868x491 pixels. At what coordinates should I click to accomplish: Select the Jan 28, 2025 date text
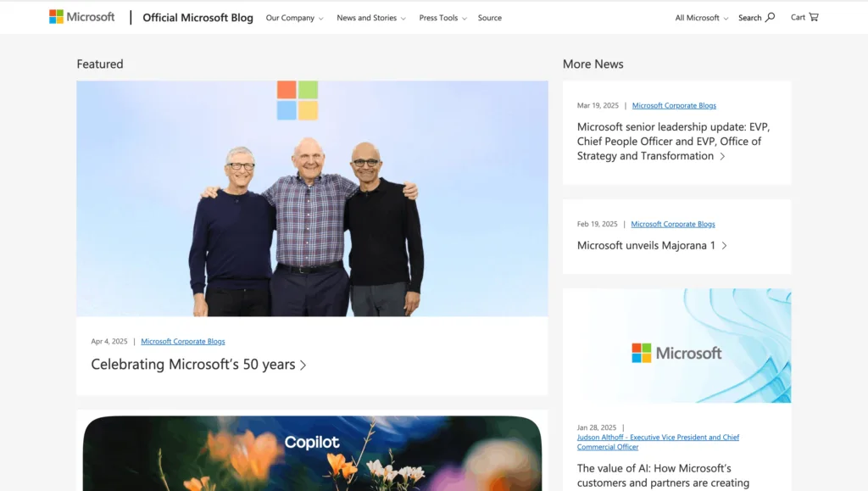point(596,427)
